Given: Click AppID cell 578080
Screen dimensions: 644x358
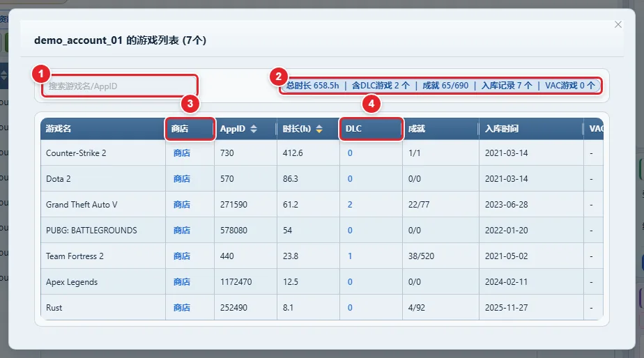Looking at the screenshot, I should [x=233, y=231].
